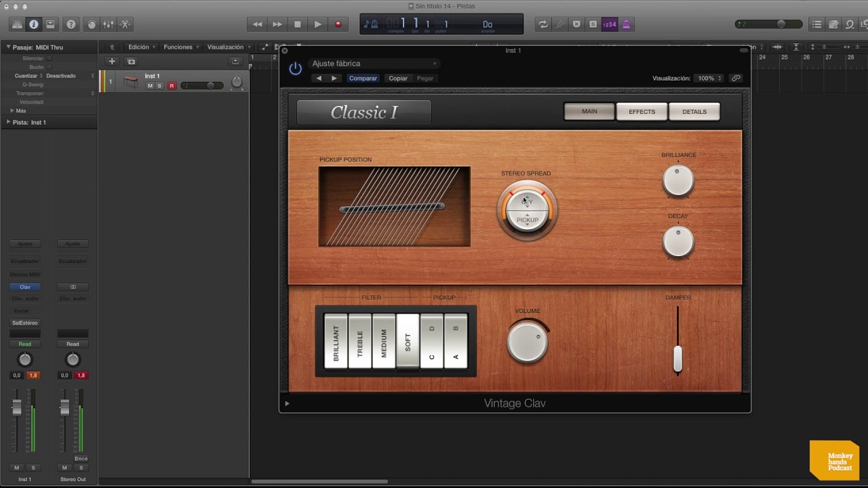
Task: Toggle the purple metronome icon
Action: 626,24
